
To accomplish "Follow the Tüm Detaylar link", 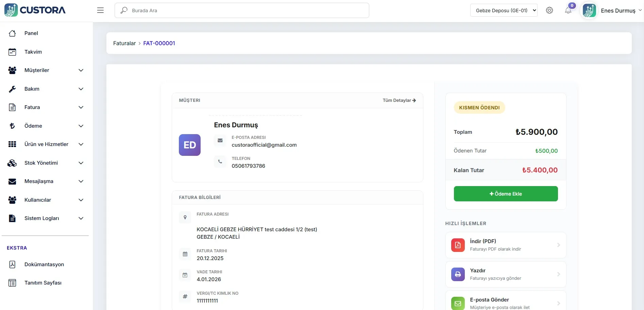I will [x=399, y=101].
